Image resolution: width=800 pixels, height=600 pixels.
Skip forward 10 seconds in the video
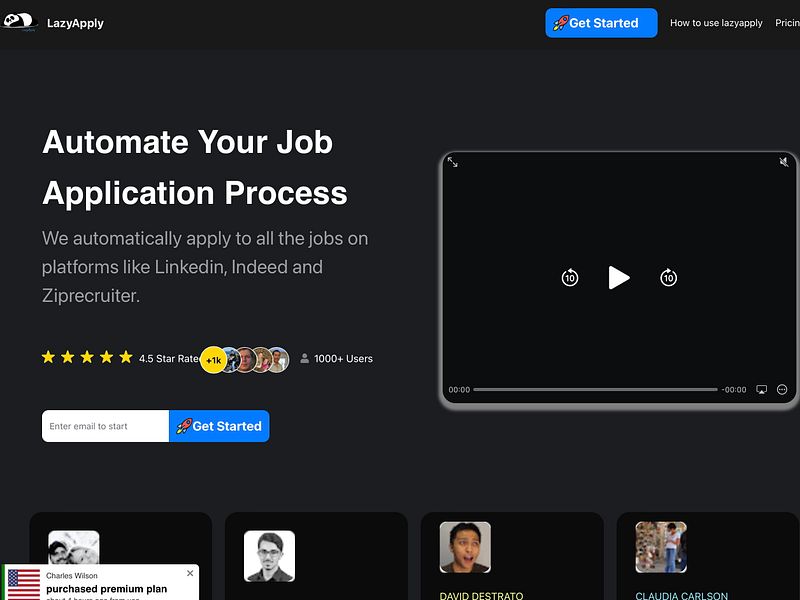coord(668,278)
